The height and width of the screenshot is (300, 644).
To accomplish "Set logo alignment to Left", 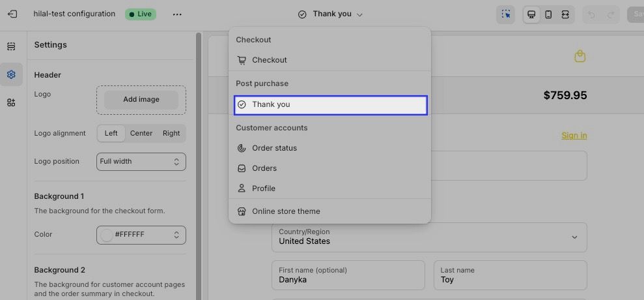I will click(x=111, y=133).
